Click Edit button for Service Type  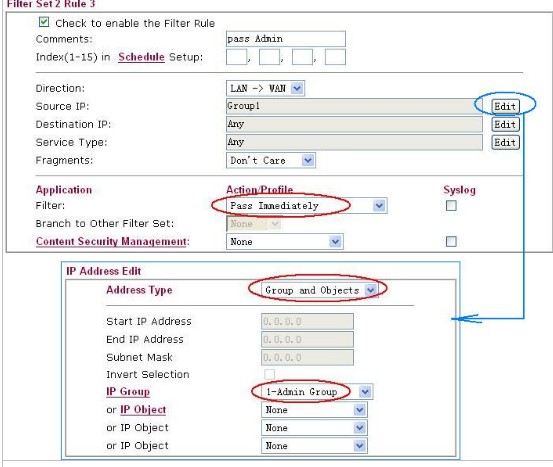pos(505,142)
